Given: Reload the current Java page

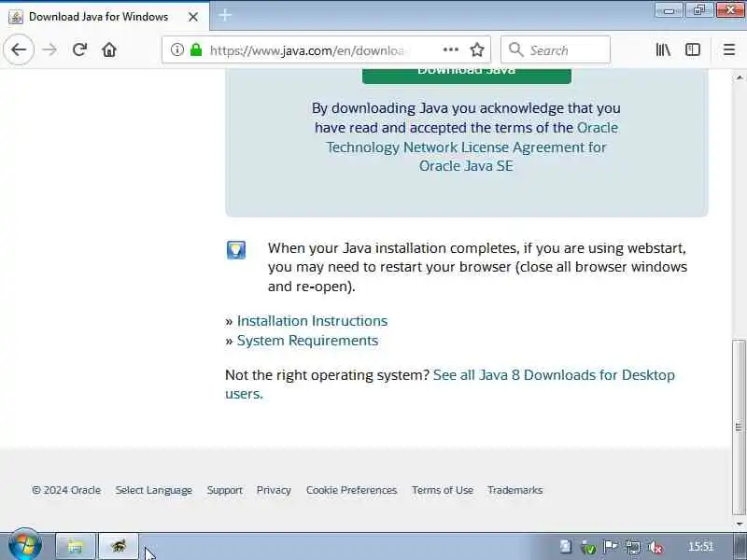Looking at the screenshot, I should point(79,49).
